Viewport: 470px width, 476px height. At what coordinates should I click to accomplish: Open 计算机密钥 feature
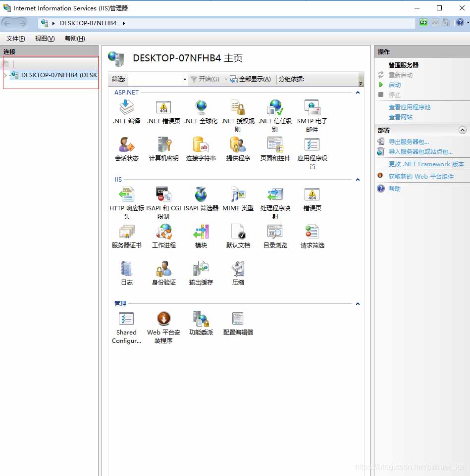point(163,149)
